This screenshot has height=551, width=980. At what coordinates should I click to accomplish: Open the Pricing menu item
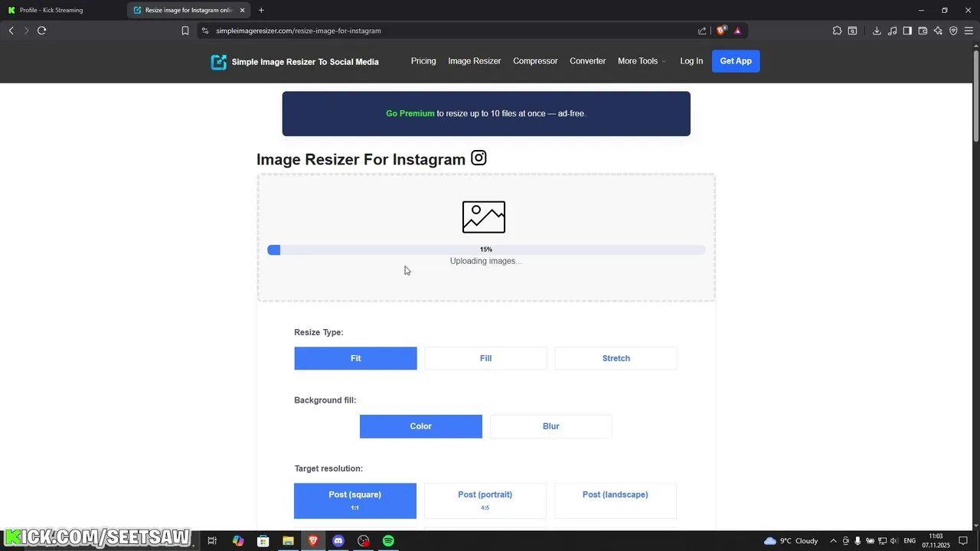click(423, 61)
